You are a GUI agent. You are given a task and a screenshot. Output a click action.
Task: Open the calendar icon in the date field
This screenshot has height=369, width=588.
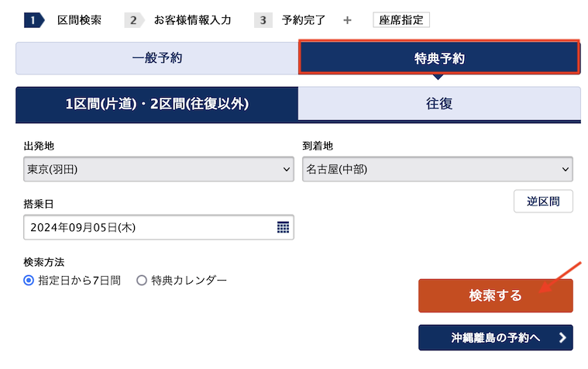tap(283, 227)
